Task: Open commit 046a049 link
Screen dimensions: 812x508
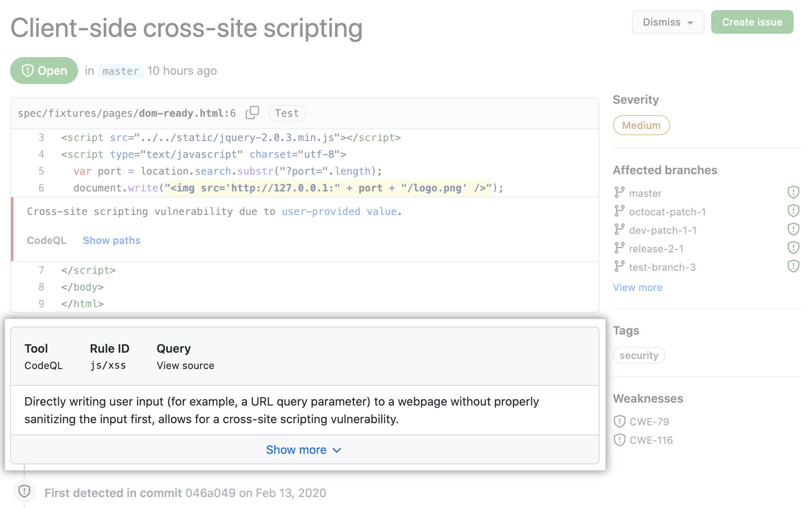Action: [210, 493]
